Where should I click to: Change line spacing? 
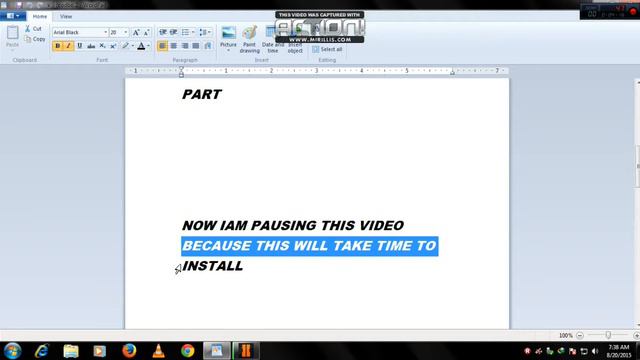click(202, 32)
